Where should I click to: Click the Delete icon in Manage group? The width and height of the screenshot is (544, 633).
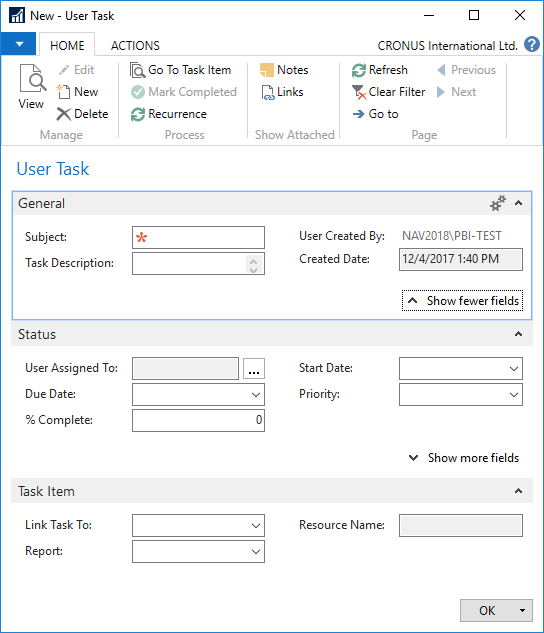coord(64,114)
